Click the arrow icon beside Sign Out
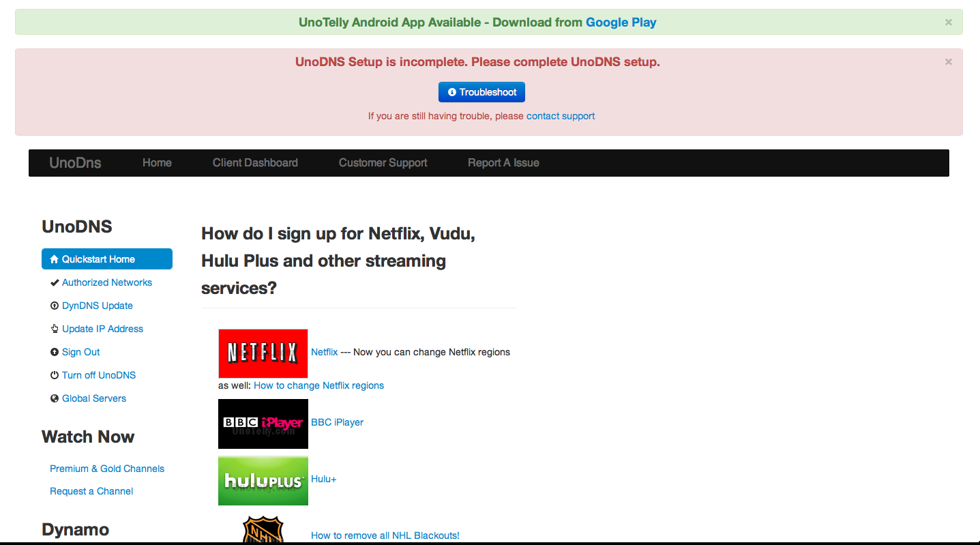 [55, 352]
